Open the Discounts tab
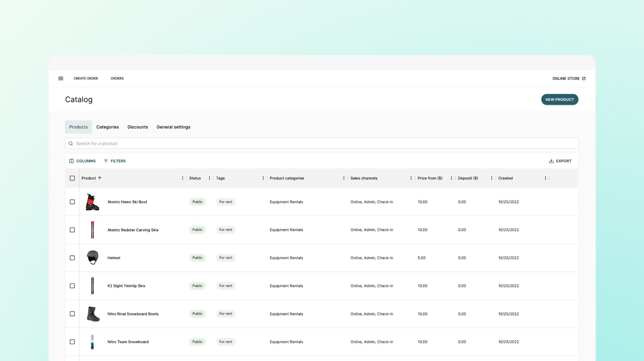 pyautogui.click(x=137, y=127)
